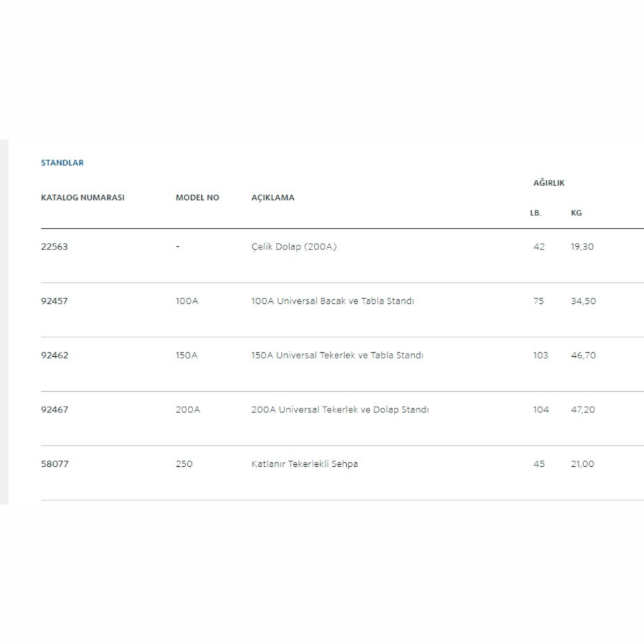
Task: Select 200A Universal Tekerlek ve Dolap Standı
Action: coord(340,410)
